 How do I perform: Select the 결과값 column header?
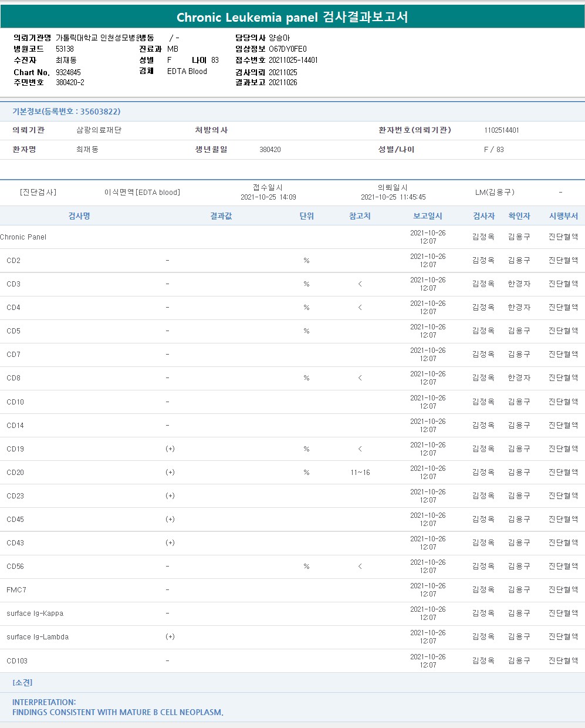click(221, 216)
